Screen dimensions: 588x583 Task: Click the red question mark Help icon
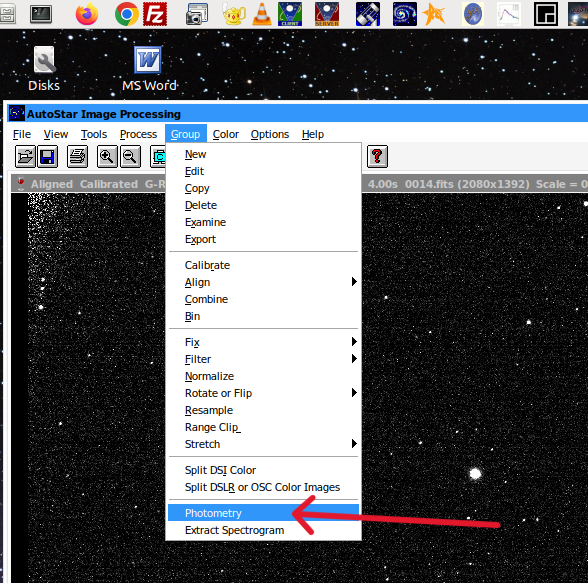(x=377, y=156)
